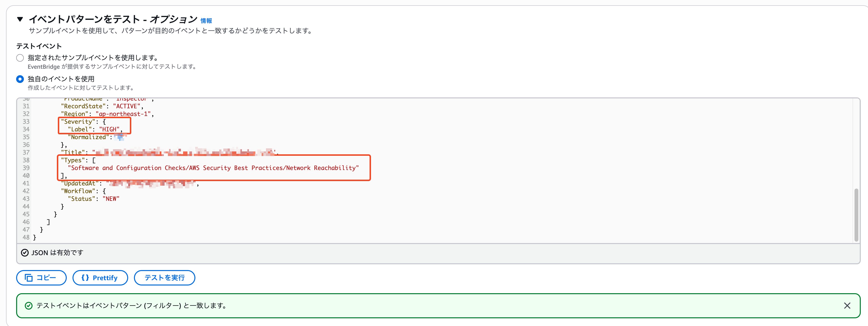
Task: Click line number 43 in the gutter
Action: 26,199
